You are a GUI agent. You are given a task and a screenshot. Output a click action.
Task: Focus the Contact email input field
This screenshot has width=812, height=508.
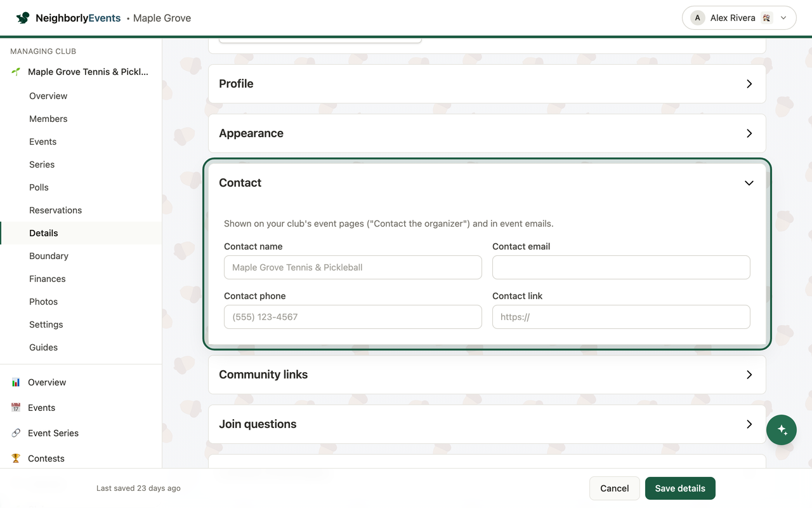point(621,267)
